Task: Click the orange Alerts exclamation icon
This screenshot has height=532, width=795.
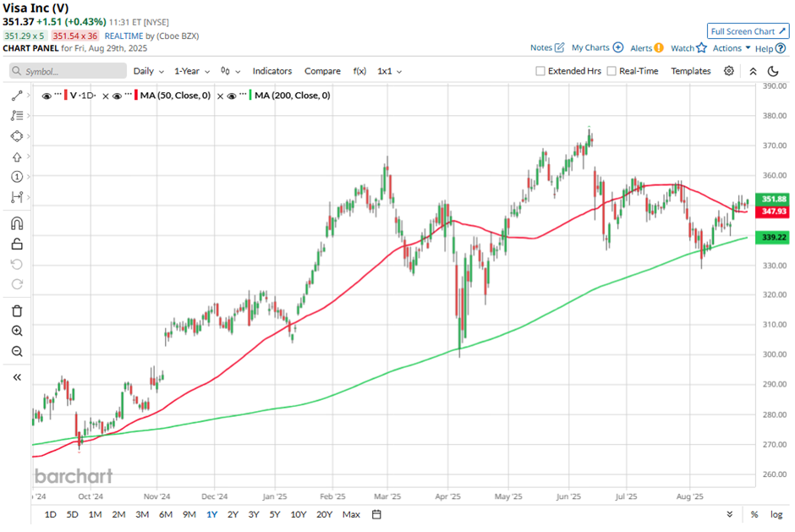Action: click(x=659, y=48)
